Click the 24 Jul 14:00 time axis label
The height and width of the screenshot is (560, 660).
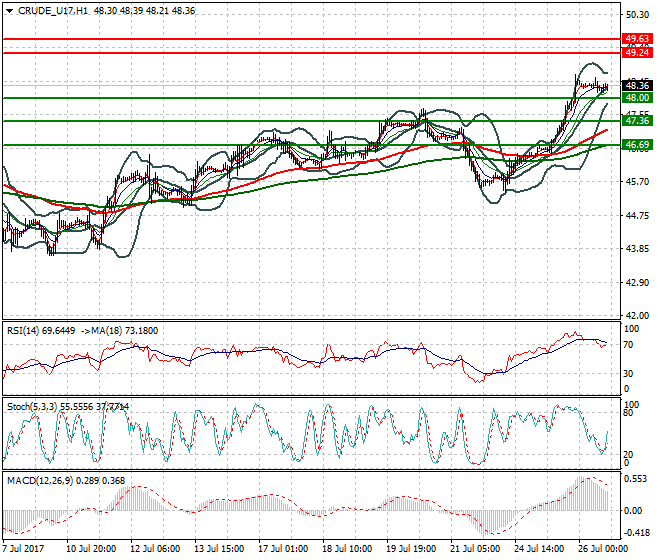pyautogui.click(x=539, y=549)
